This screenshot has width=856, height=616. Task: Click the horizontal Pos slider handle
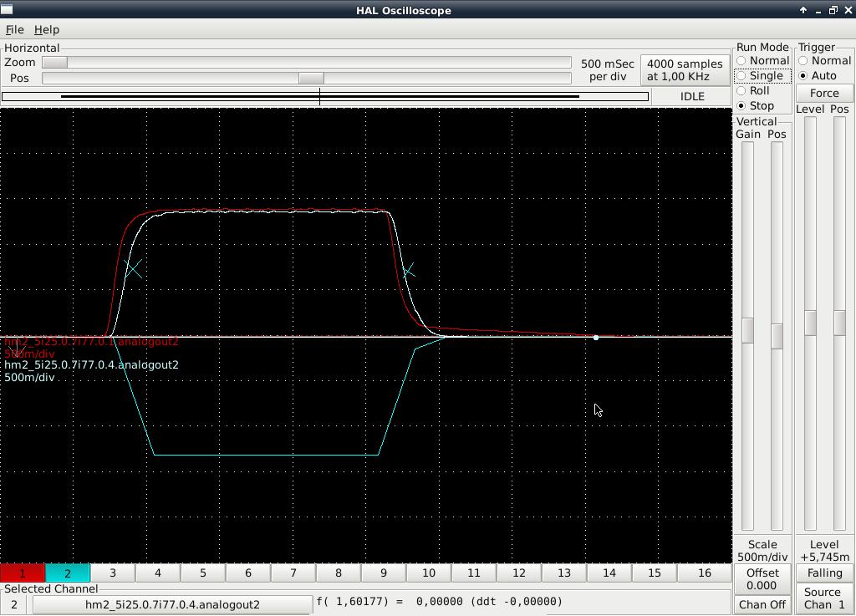pos(311,78)
